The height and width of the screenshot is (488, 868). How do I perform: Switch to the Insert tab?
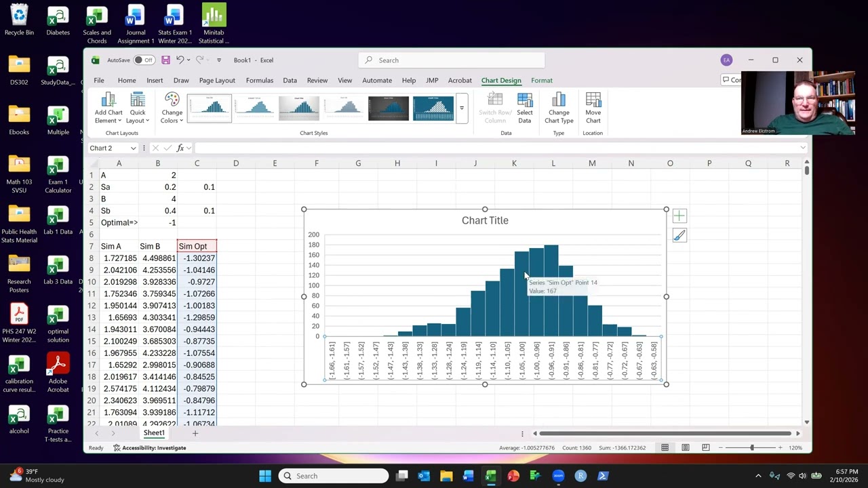[155, 80]
